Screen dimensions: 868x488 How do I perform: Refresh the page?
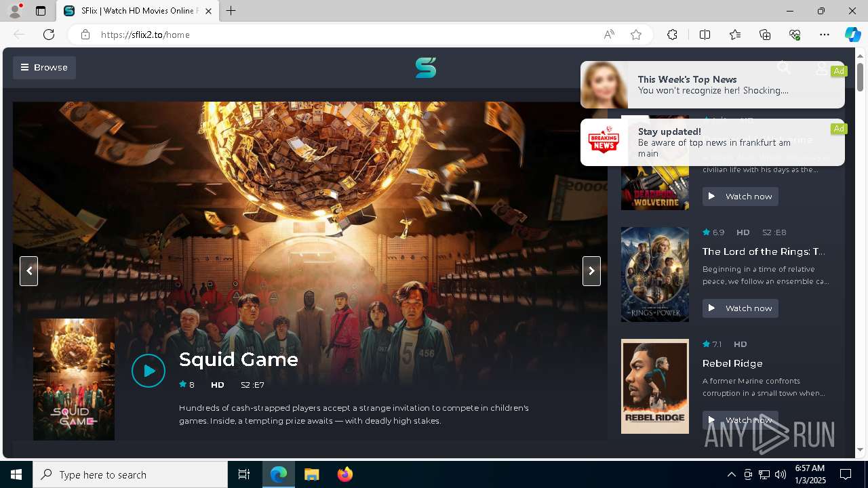(x=49, y=35)
